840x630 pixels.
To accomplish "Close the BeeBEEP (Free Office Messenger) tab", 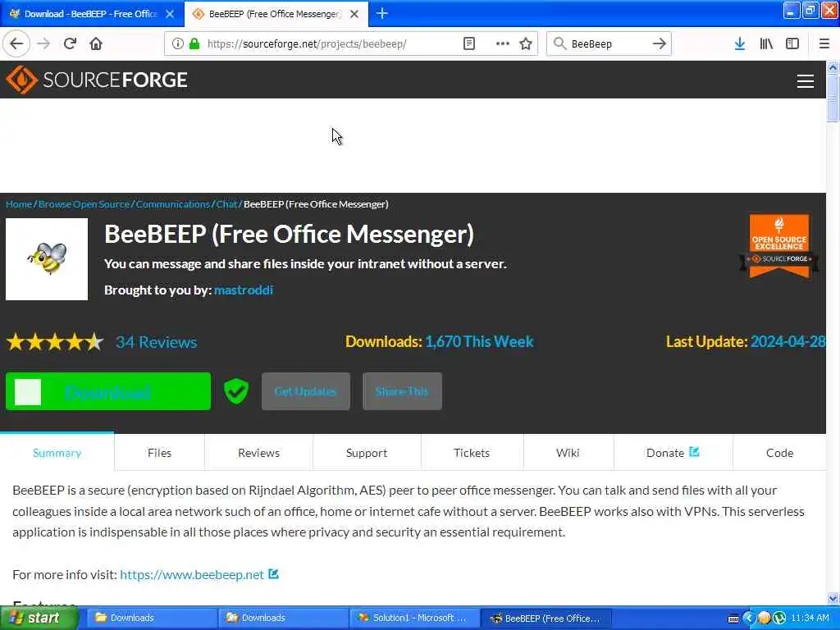I will (354, 14).
